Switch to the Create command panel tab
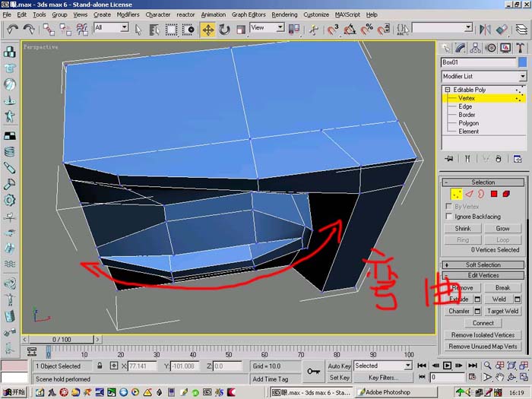532x399 pixels. [x=445, y=48]
